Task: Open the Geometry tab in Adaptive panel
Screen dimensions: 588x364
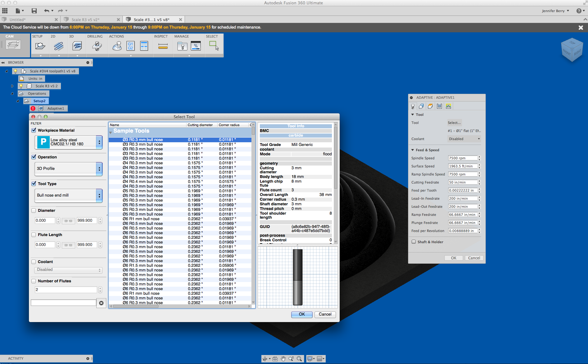Action: (x=421, y=106)
